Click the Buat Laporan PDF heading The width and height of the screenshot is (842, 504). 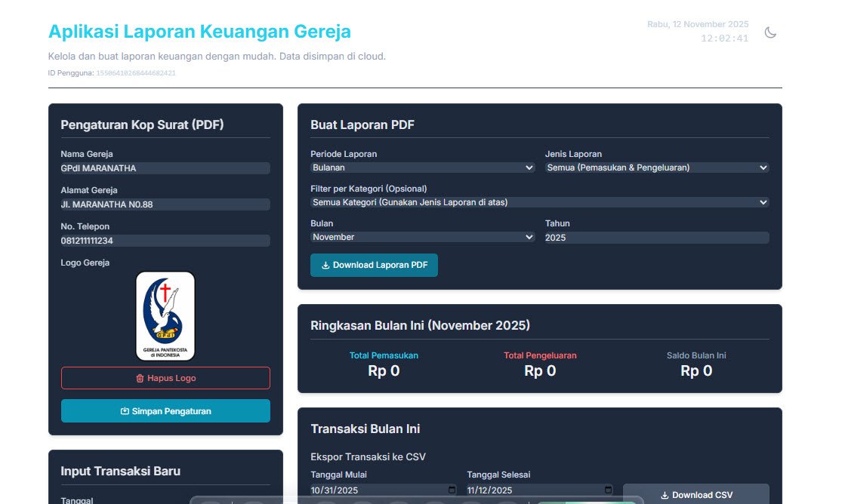click(x=362, y=124)
